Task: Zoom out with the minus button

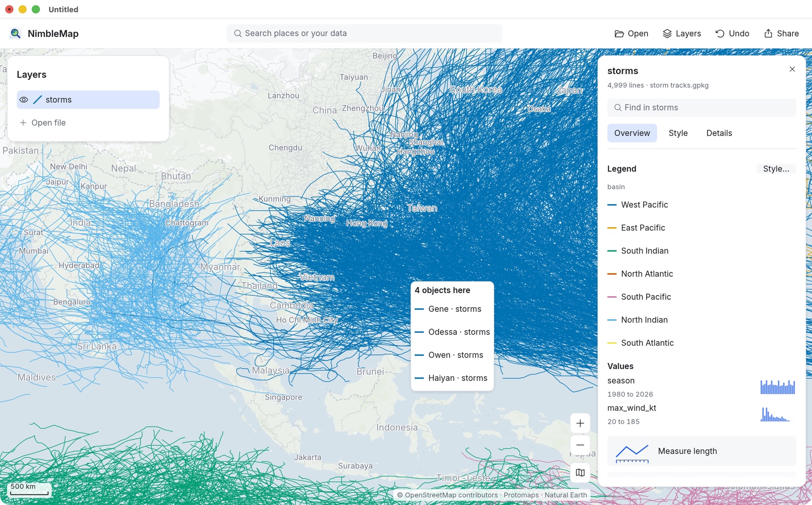Action: (x=580, y=445)
